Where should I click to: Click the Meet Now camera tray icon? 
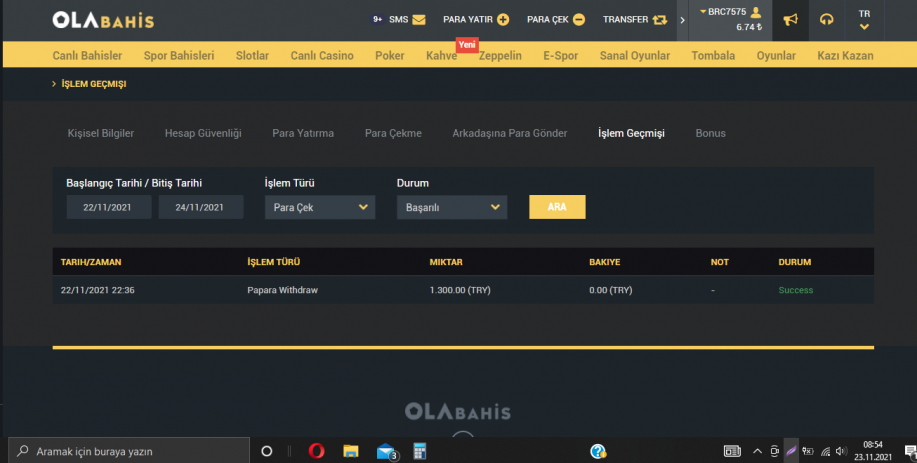coord(774,451)
